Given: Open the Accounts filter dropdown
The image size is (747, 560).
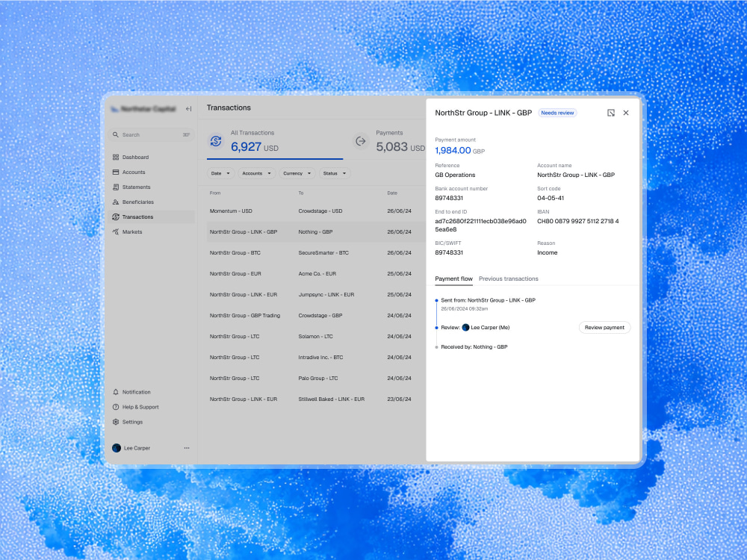Looking at the screenshot, I should (x=257, y=173).
